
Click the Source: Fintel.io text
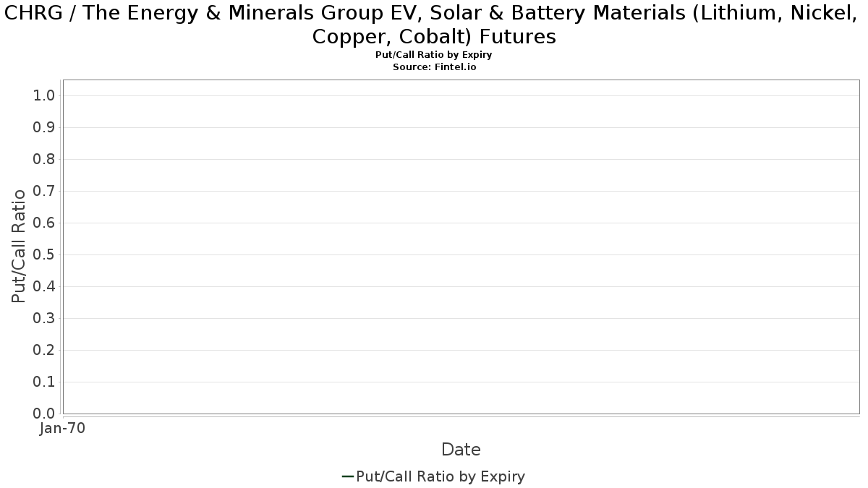click(434, 67)
